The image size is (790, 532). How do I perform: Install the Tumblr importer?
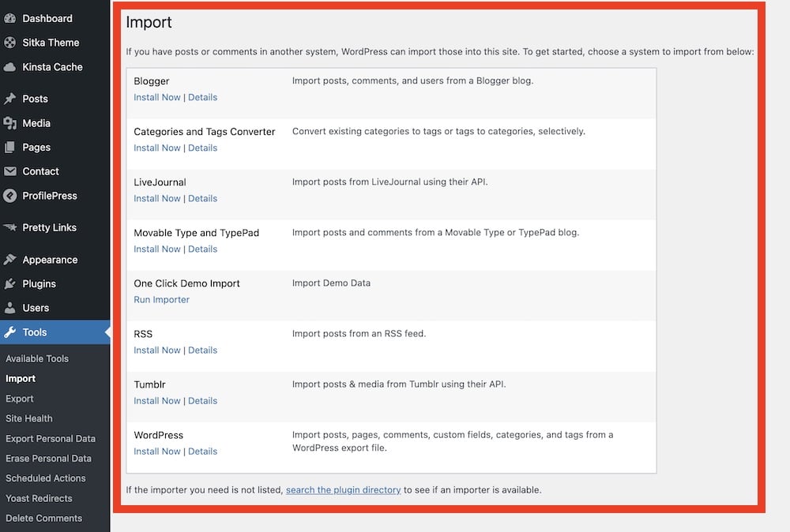(x=157, y=401)
